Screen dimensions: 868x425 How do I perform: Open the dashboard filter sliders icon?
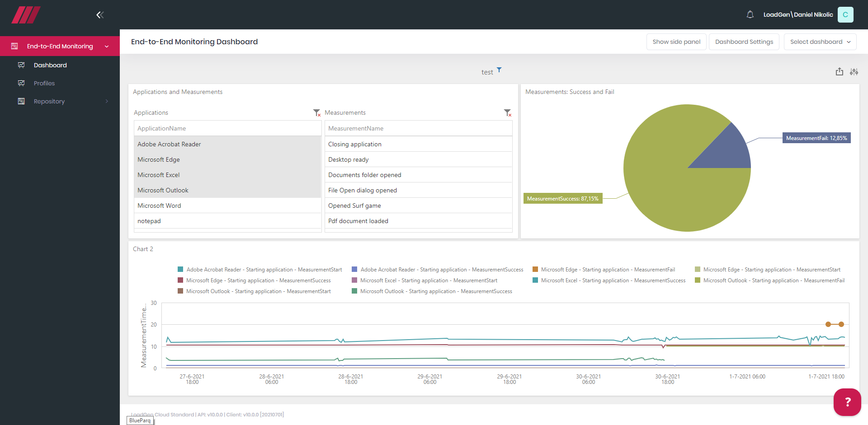pos(854,72)
